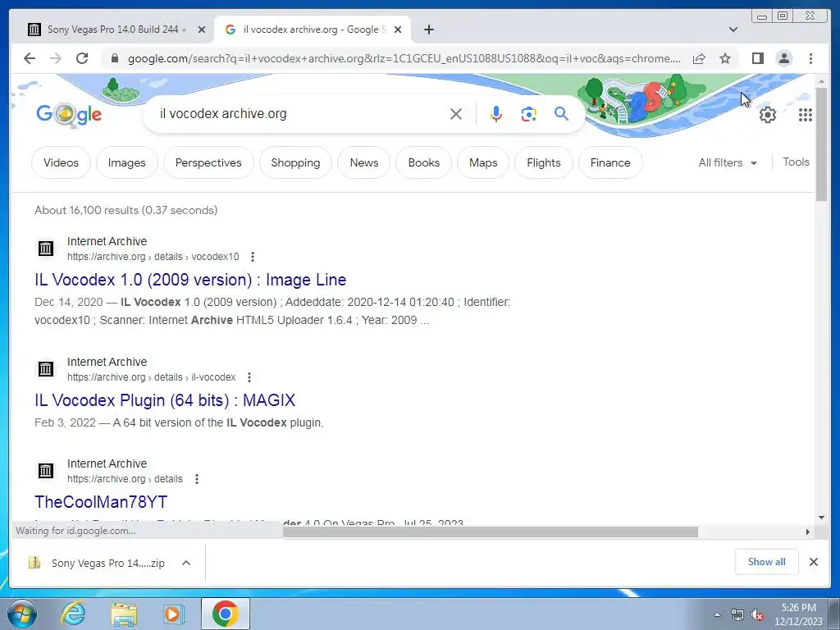Click the horizontal scrollbar thumb
Image resolution: width=840 pixels, height=630 pixels.
click(x=491, y=532)
